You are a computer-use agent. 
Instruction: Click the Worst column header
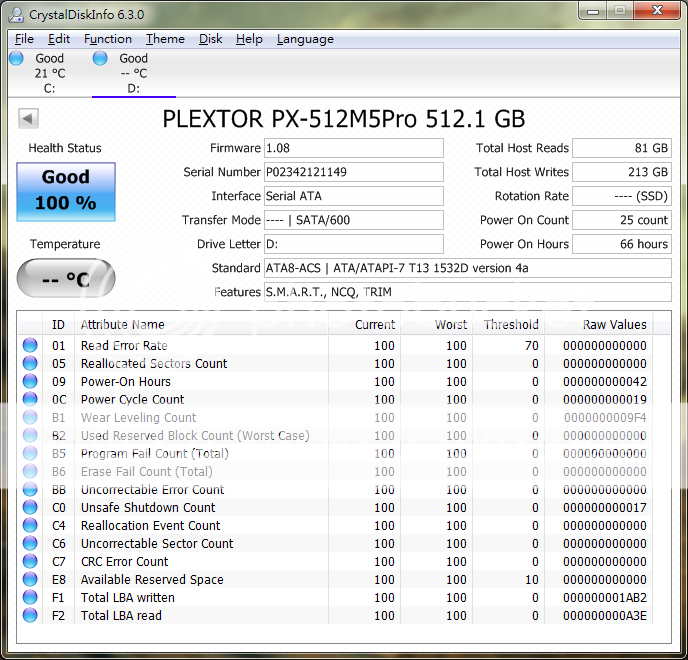tap(436, 324)
